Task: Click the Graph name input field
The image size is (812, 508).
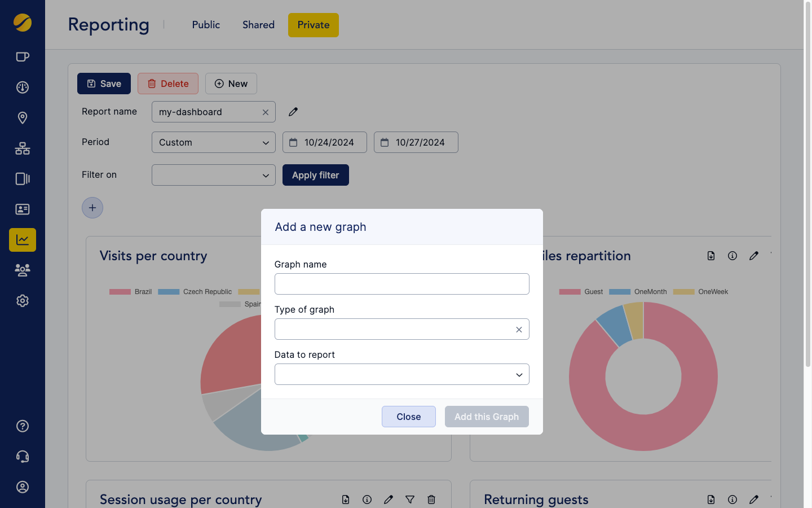Action: [401, 284]
